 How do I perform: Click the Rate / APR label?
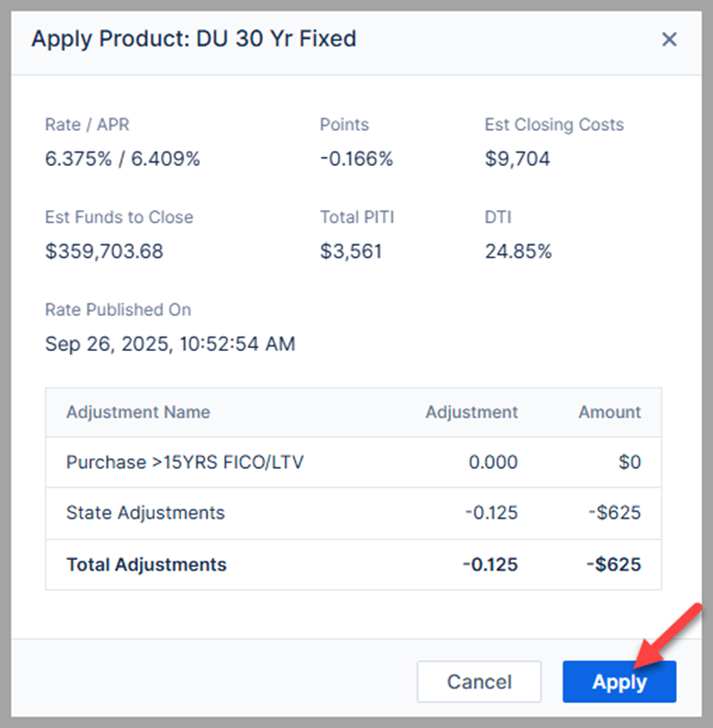[87, 125]
